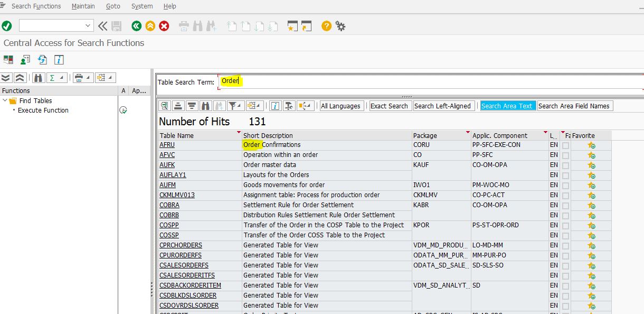Click the binoculars Find icon in results toolbar
This screenshot has height=314, width=644.
[206, 106]
